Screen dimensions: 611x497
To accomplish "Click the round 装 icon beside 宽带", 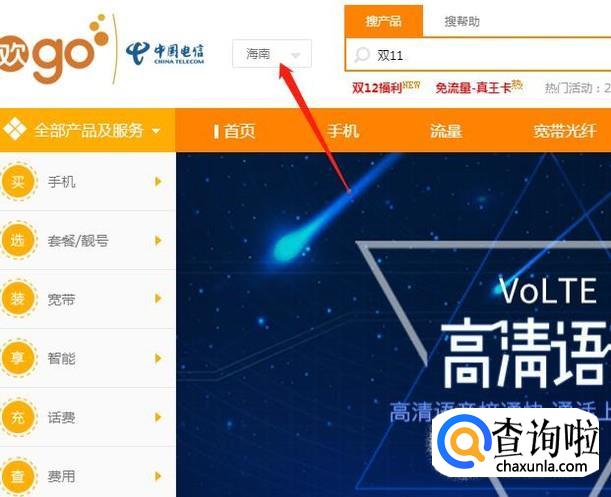I will 18,299.
